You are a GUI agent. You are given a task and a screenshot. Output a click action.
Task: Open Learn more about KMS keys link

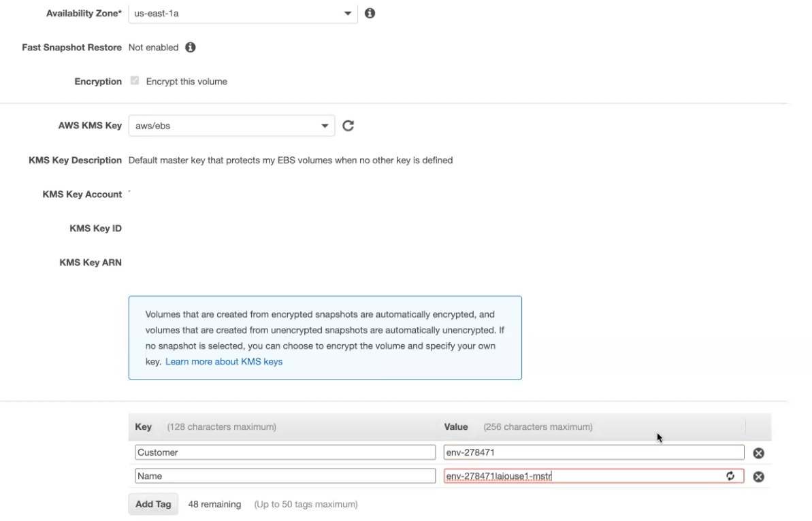click(x=224, y=362)
